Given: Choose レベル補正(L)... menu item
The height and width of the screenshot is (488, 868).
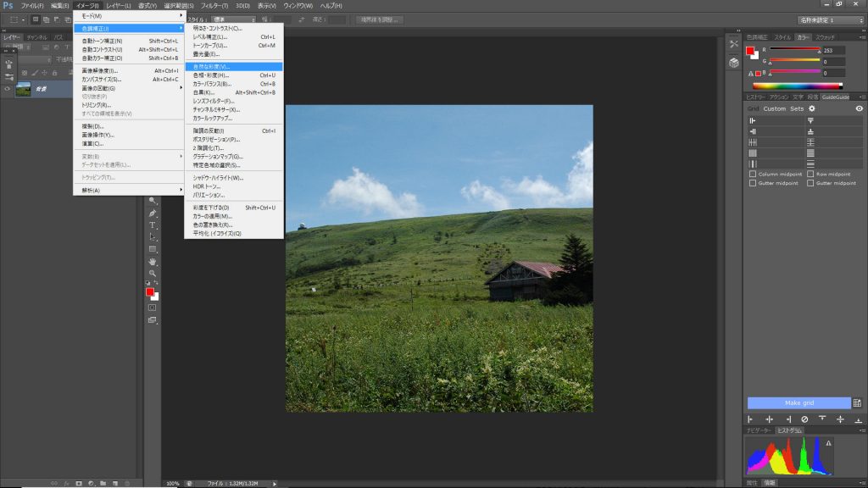Looking at the screenshot, I should tap(234, 37).
